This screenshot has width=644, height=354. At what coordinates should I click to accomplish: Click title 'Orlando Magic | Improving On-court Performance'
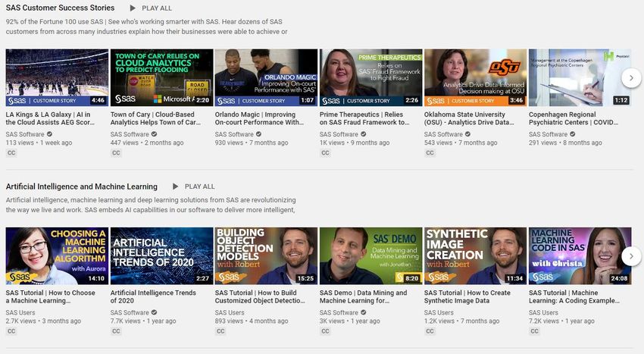259,118
